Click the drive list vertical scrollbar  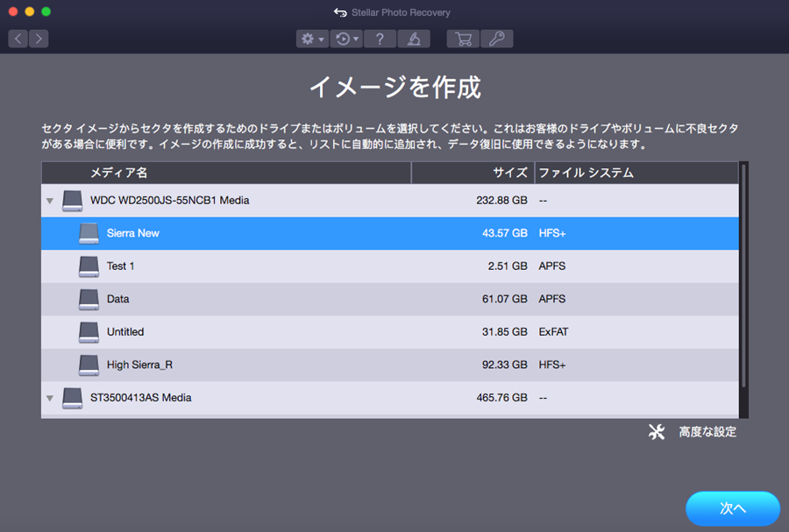click(743, 275)
